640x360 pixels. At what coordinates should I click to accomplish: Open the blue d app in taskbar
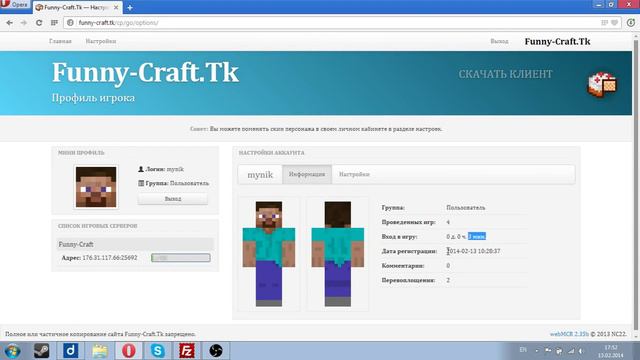pyautogui.click(x=71, y=351)
